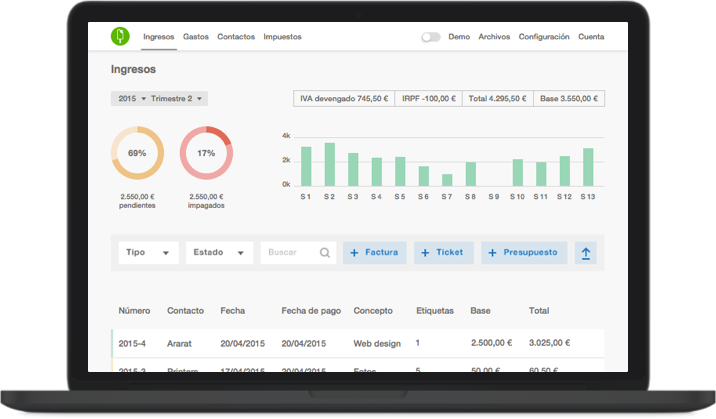The height and width of the screenshot is (419, 716).
Task: Expand the Estado filter dropdown
Action: click(x=219, y=253)
